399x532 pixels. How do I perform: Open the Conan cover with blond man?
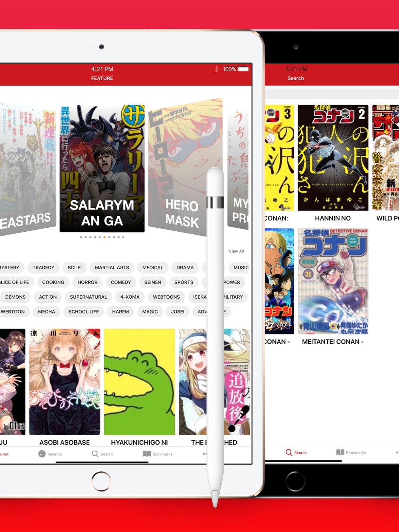pos(279,281)
